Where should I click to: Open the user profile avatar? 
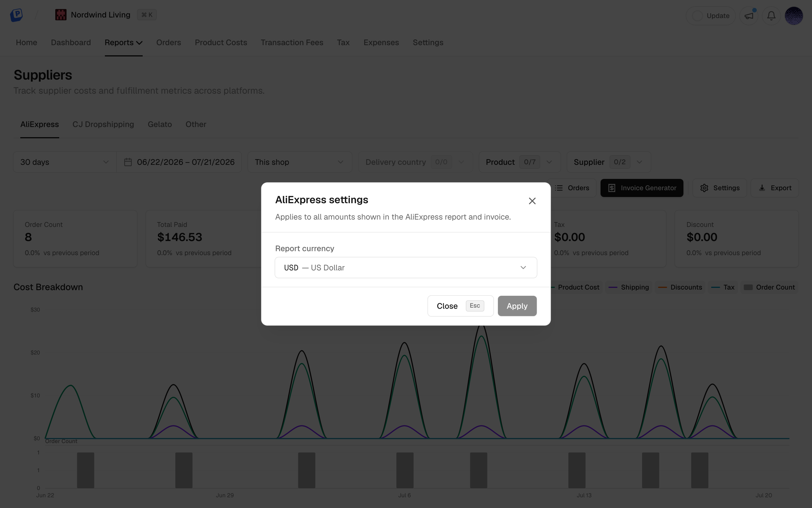(x=794, y=16)
